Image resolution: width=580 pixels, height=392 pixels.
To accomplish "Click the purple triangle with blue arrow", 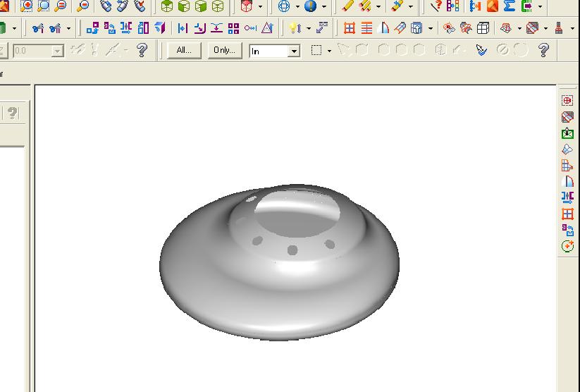I will [x=267, y=28].
